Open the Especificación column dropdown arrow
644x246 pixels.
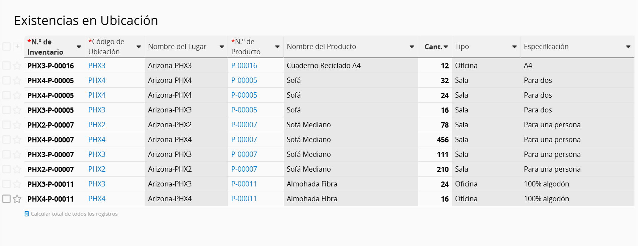click(628, 47)
